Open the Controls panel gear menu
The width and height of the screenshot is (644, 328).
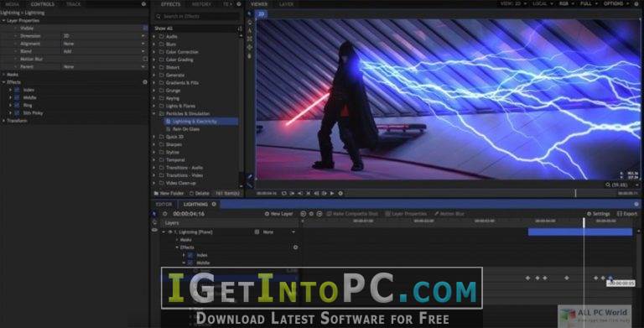click(x=143, y=4)
